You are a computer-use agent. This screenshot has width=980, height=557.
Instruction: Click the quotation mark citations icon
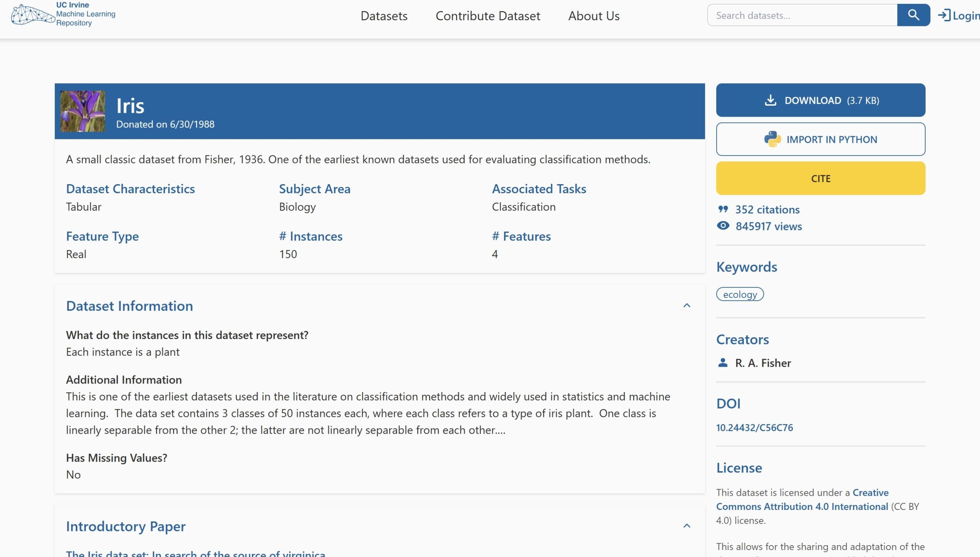click(724, 209)
